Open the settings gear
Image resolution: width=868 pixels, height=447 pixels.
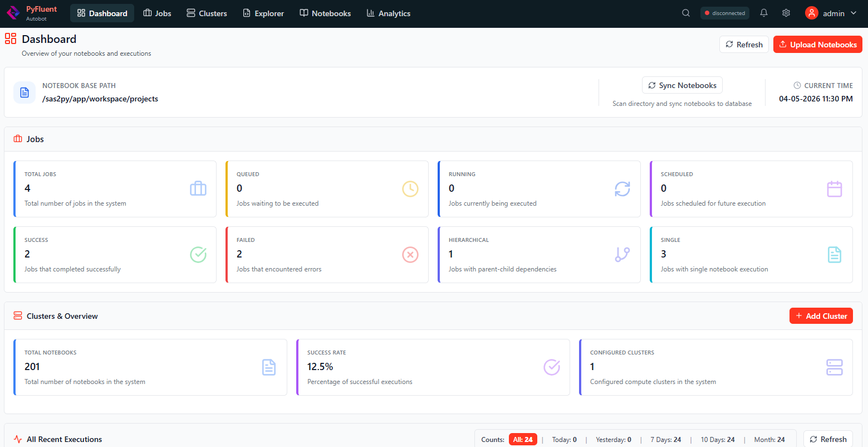click(x=786, y=12)
